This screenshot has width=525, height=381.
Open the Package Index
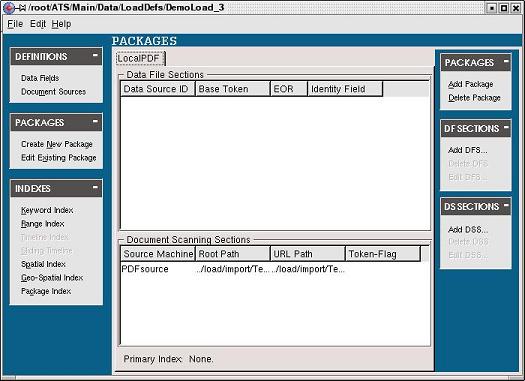pos(46,291)
